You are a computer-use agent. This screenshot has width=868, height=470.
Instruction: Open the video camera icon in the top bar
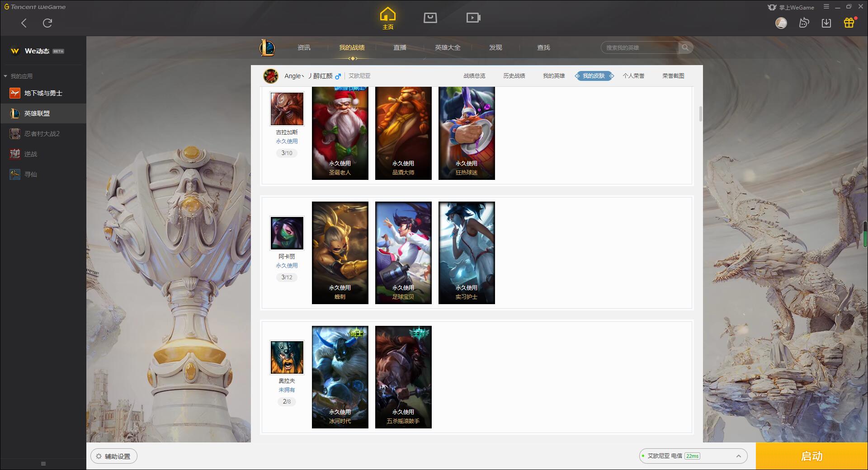pos(473,18)
